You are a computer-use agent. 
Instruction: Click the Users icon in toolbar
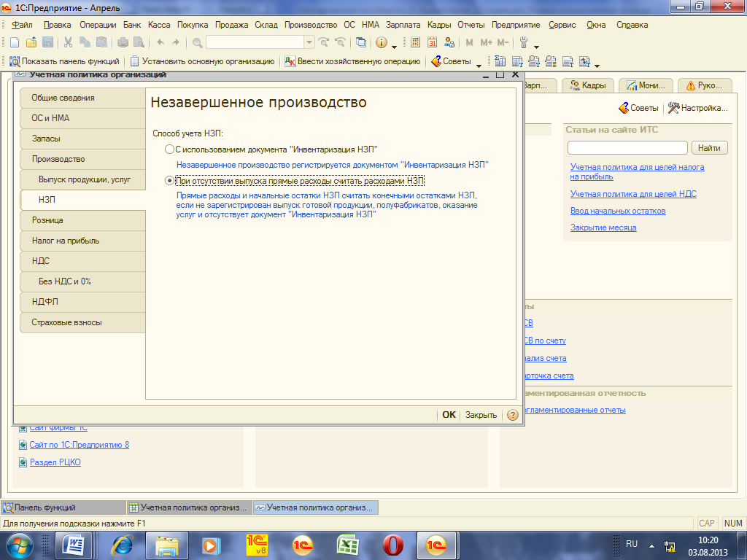pyautogui.click(x=449, y=42)
